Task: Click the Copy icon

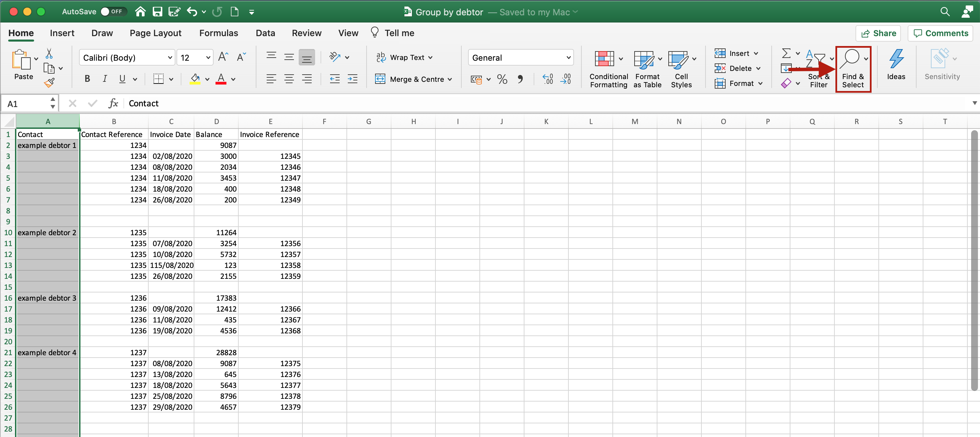Action: click(x=49, y=69)
